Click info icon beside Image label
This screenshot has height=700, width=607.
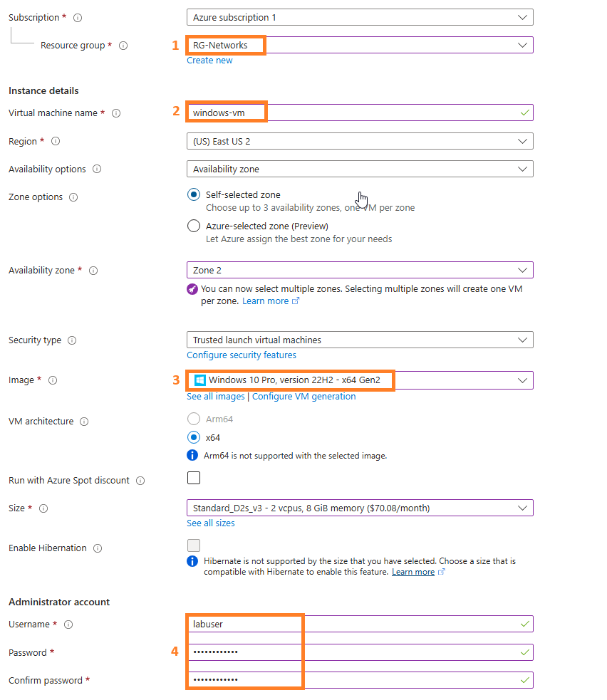(53, 380)
